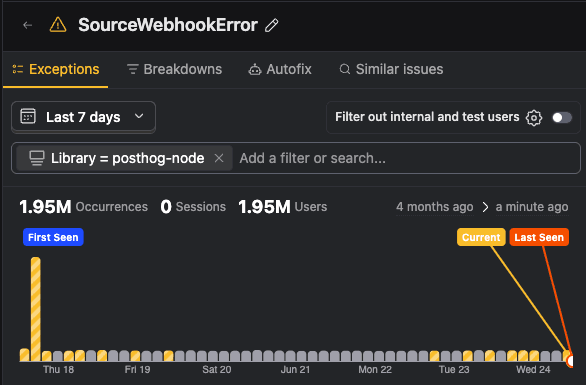Click the Library = posthog-node filter chip
Viewport: 586px width, 385px height.
tap(124, 158)
